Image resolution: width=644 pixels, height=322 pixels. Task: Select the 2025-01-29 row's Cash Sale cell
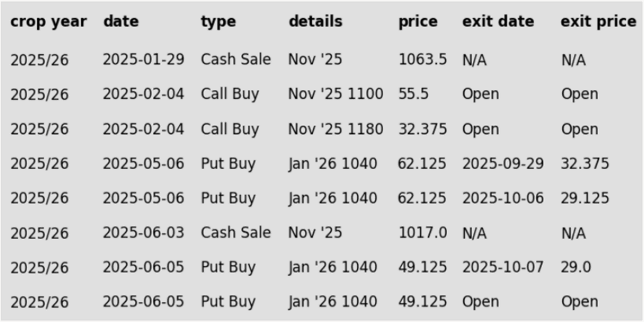[x=235, y=60]
